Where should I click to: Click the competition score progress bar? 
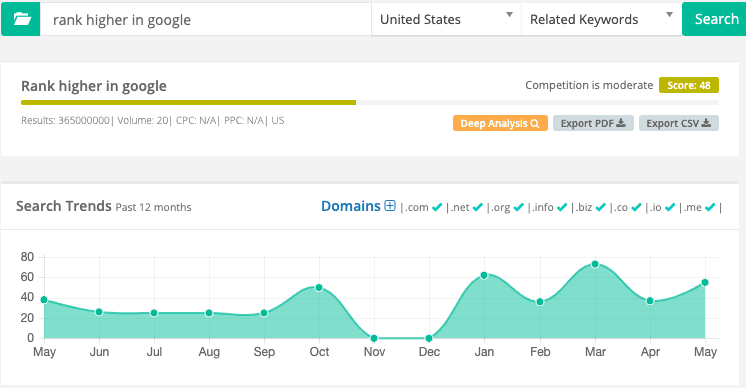pyautogui.click(x=370, y=102)
